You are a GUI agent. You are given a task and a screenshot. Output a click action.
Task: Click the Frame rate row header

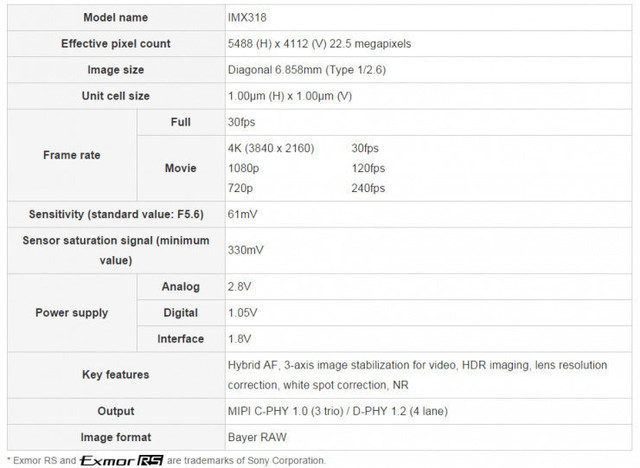coord(72,155)
